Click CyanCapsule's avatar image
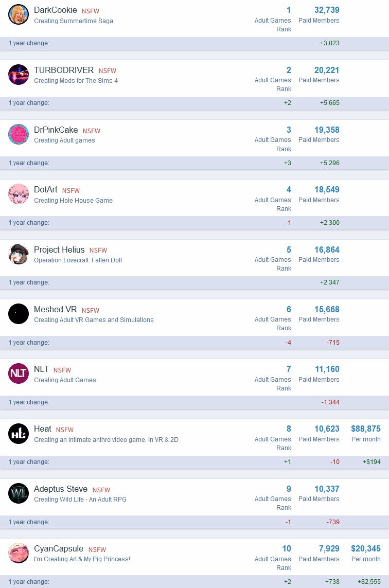Image resolution: width=389 pixels, height=588 pixels. (19, 553)
